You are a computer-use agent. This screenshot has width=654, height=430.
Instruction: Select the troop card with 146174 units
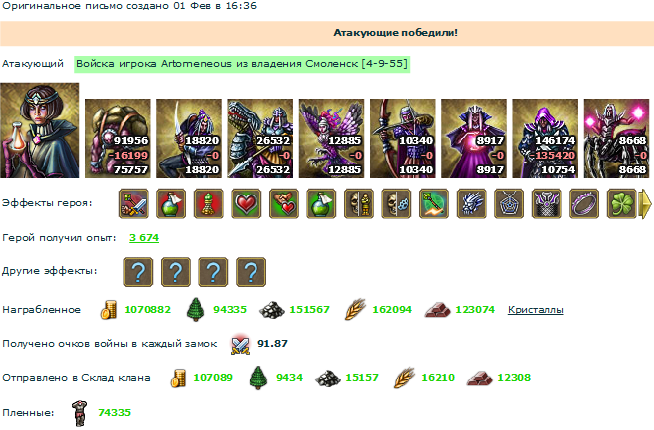(x=545, y=138)
